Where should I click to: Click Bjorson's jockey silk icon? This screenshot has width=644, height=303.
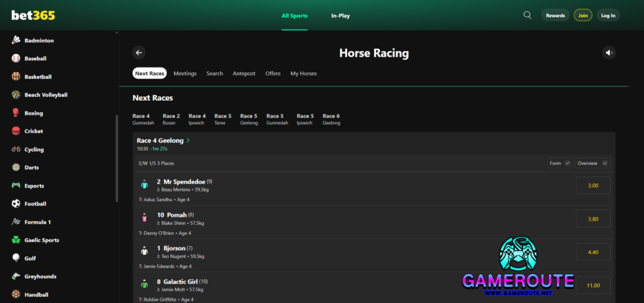tap(144, 251)
